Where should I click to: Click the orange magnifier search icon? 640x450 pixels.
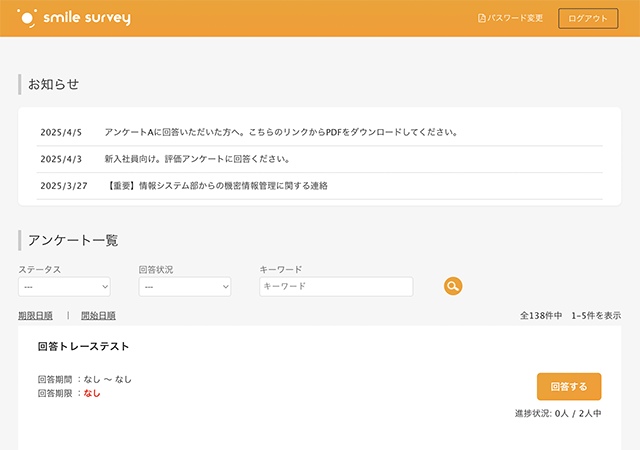(453, 287)
